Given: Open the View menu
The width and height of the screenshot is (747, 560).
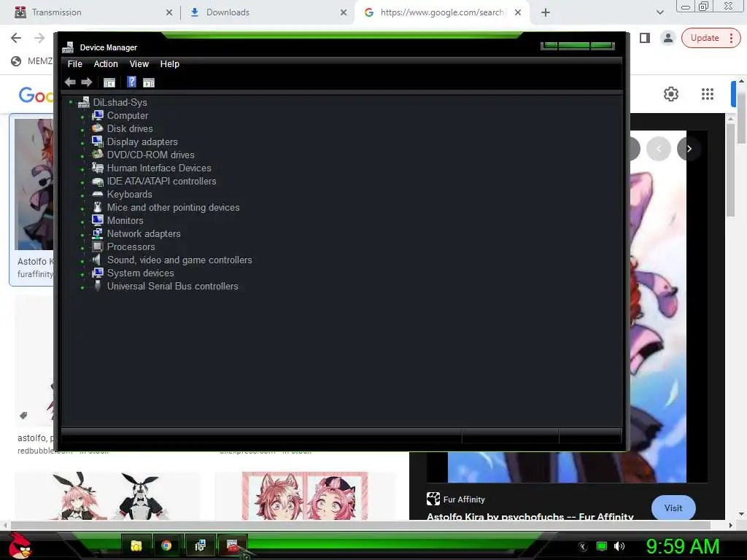Looking at the screenshot, I should [x=139, y=64].
